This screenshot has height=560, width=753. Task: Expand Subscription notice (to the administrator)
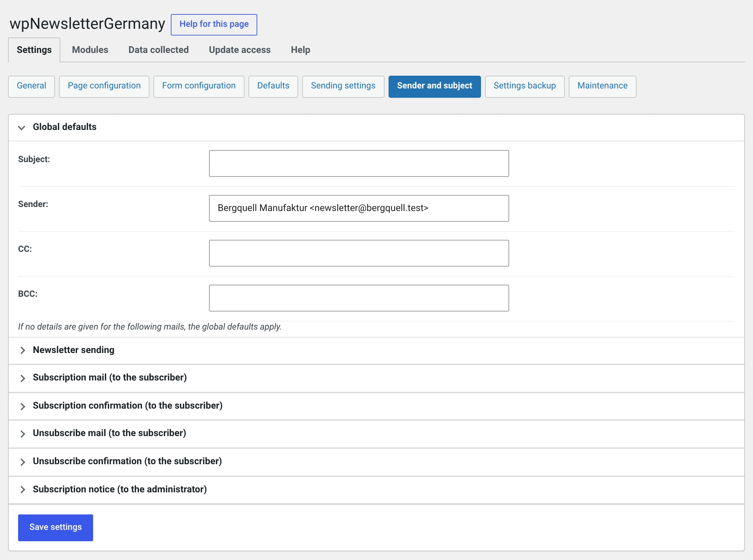pos(376,489)
